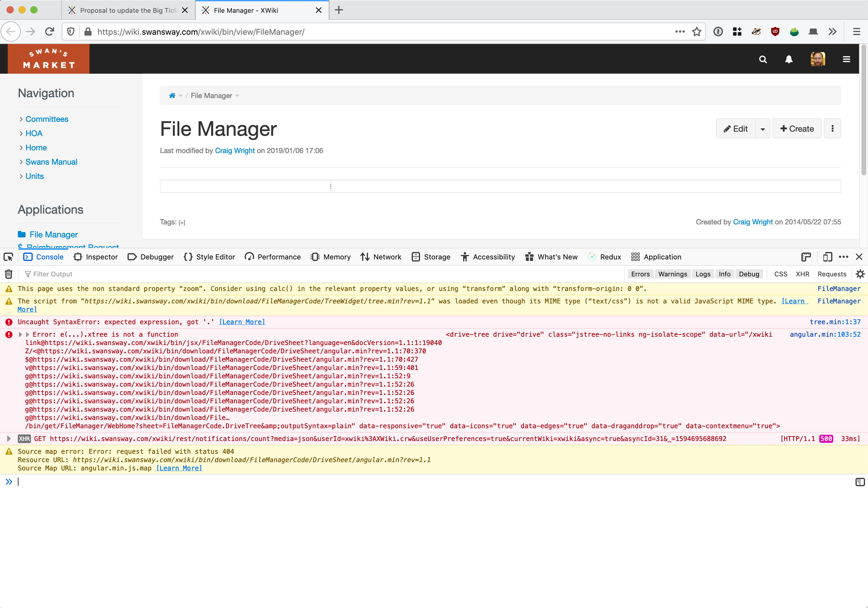The image size is (868, 608).
Task: Open File Manager application link in sidebar
Action: [x=54, y=235]
